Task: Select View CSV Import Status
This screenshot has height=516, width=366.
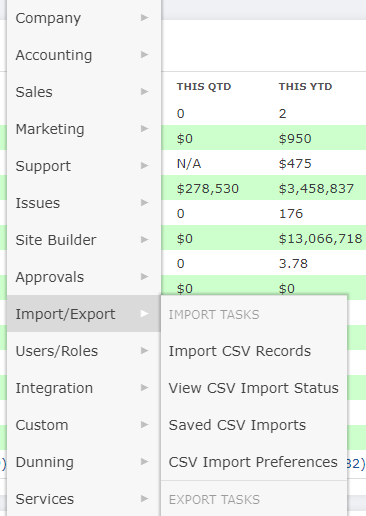Action: pyautogui.click(x=254, y=388)
